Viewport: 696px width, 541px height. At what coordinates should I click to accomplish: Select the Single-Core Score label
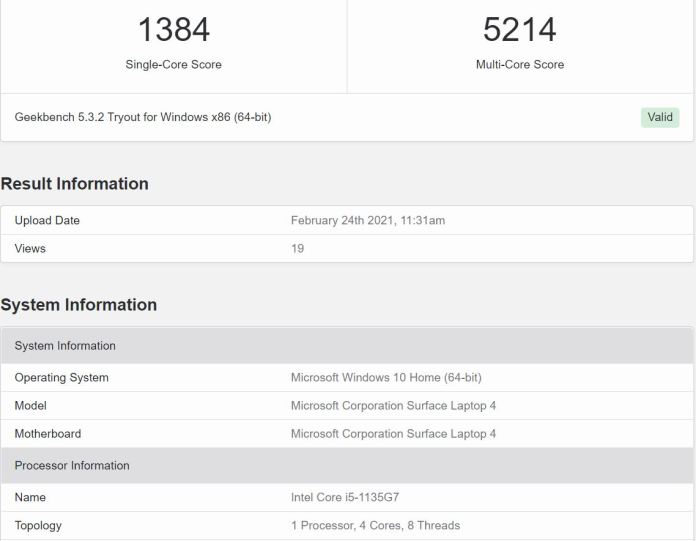tap(174, 64)
